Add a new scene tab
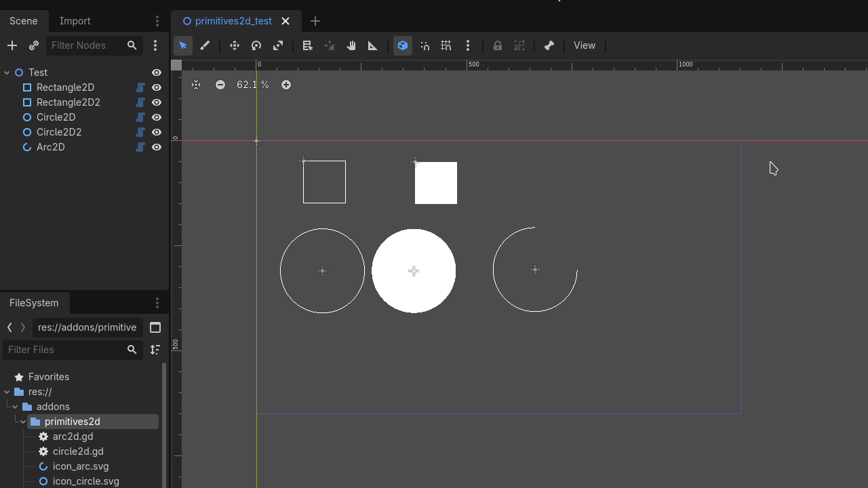The height and width of the screenshot is (488, 868). click(x=315, y=21)
